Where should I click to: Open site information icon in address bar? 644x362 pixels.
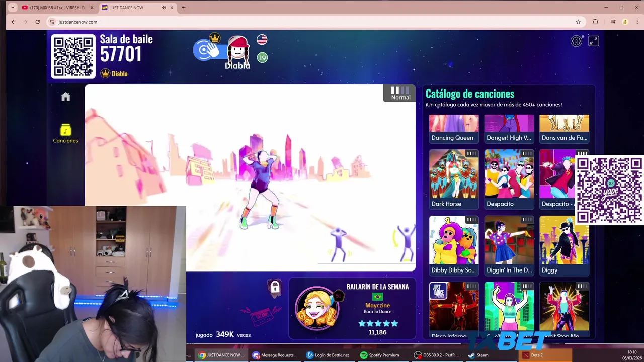(52, 22)
